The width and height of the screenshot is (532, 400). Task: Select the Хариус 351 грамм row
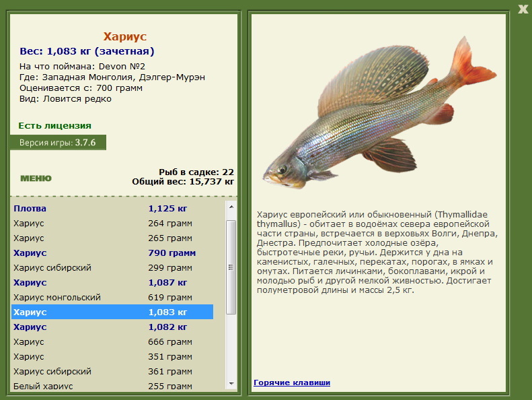point(112,356)
